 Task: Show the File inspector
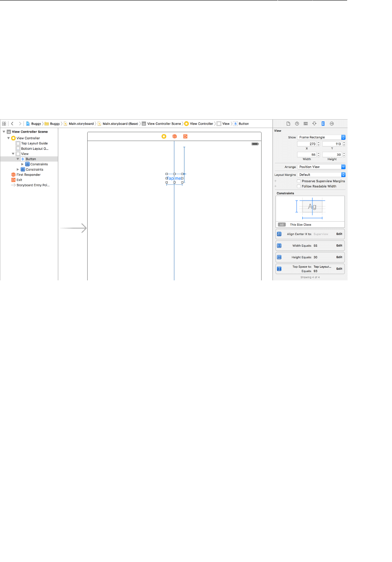pos(288,124)
